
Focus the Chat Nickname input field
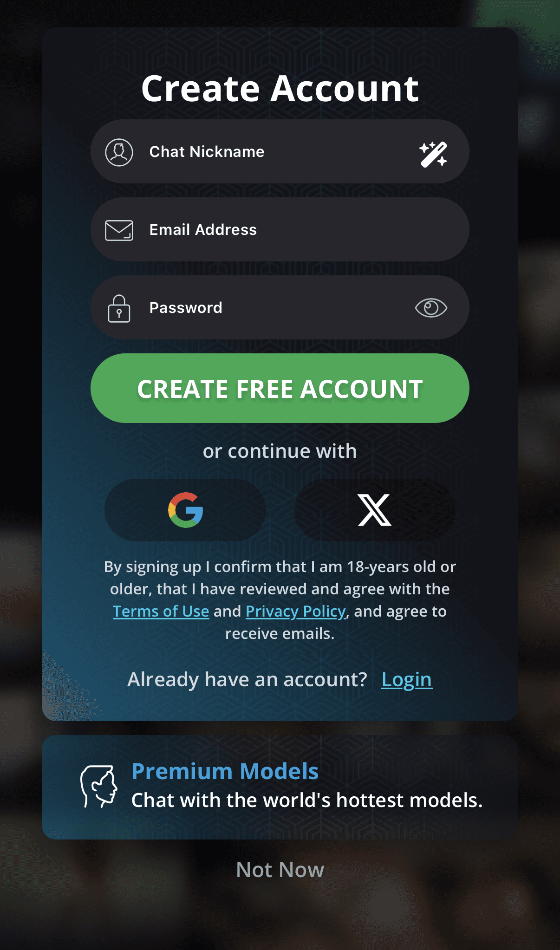[x=280, y=151]
